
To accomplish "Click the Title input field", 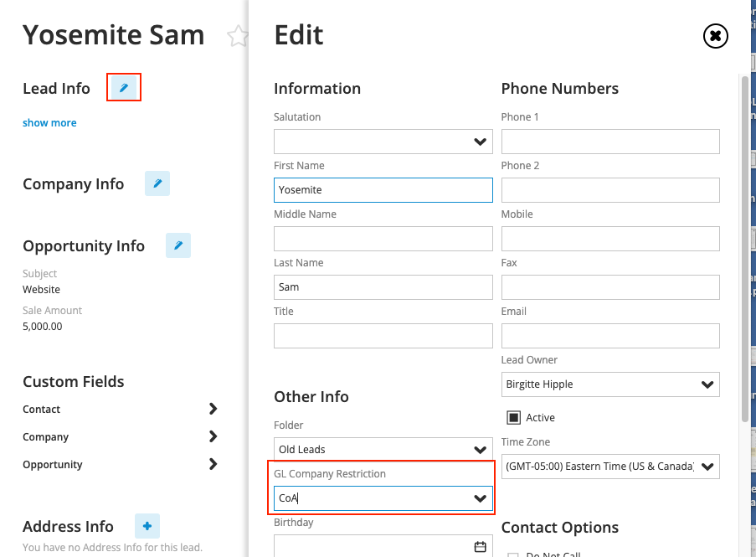I will tap(383, 336).
